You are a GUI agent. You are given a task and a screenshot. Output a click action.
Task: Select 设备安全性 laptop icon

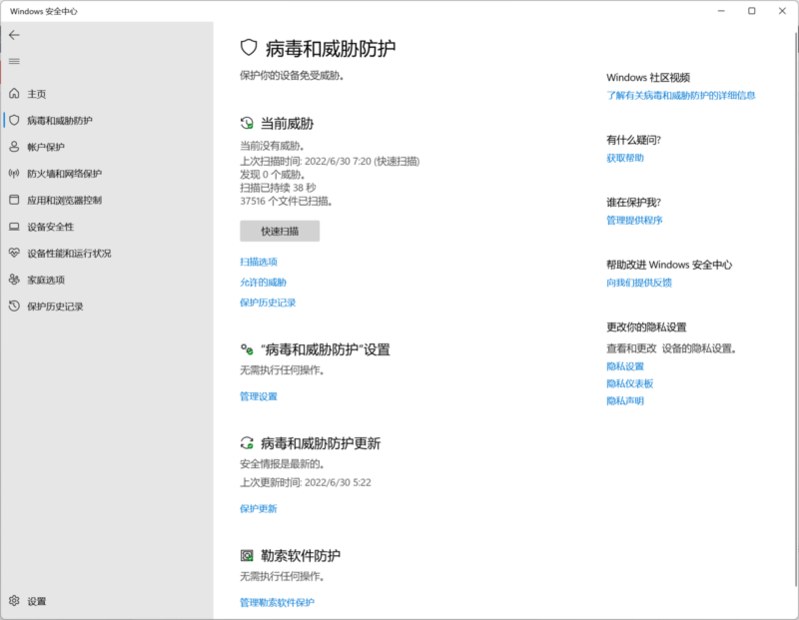pyautogui.click(x=14, y=227)
